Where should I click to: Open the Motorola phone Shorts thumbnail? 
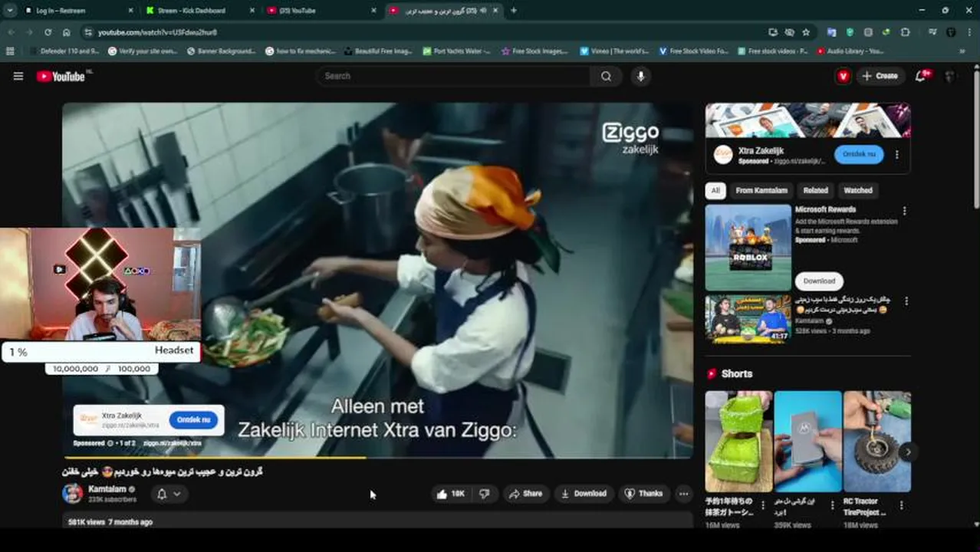pos(808,442)
